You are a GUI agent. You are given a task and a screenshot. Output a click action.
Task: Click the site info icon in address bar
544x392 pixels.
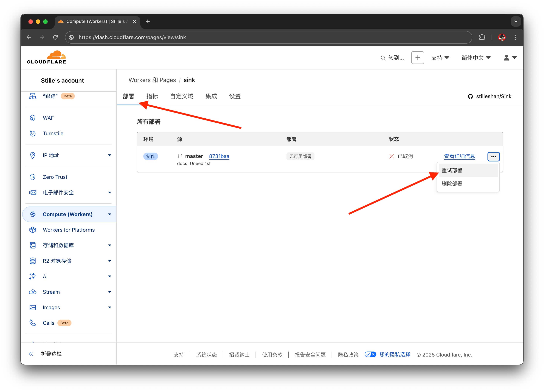point(71,37)
